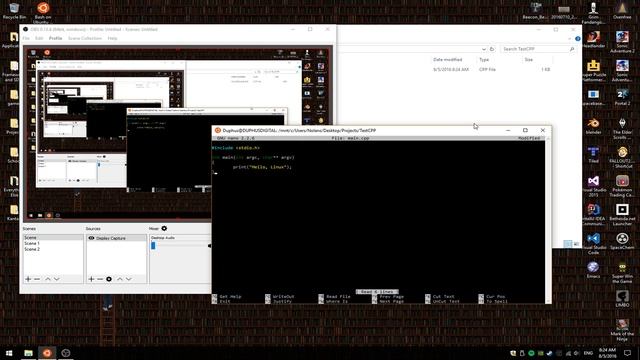Viewport: 640px width, 360px height.
Task: Open the Portal 2 desktop shortcut
Action: (622, 97)
